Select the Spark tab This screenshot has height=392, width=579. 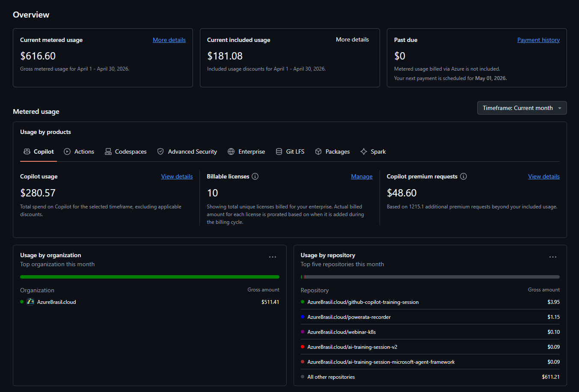[373, 151]
